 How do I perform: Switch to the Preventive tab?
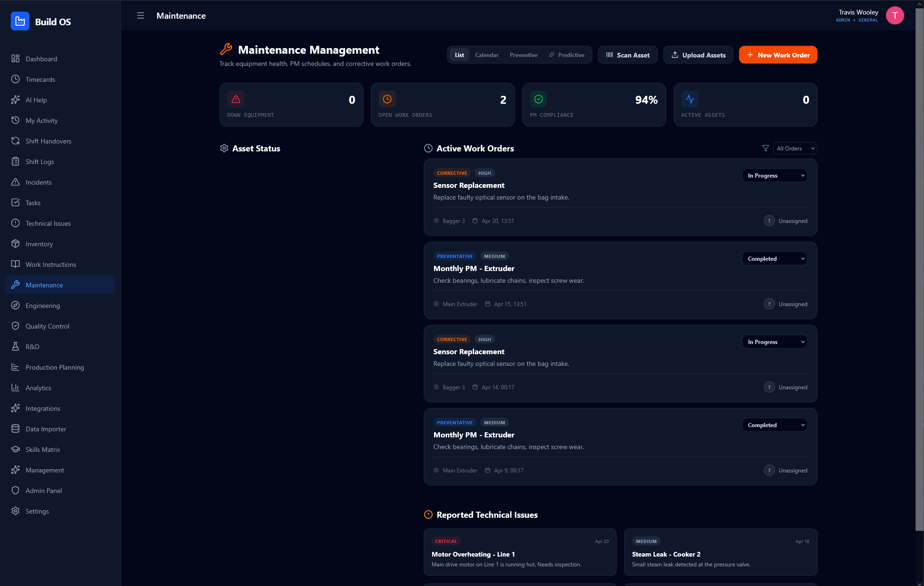[524, 55]
